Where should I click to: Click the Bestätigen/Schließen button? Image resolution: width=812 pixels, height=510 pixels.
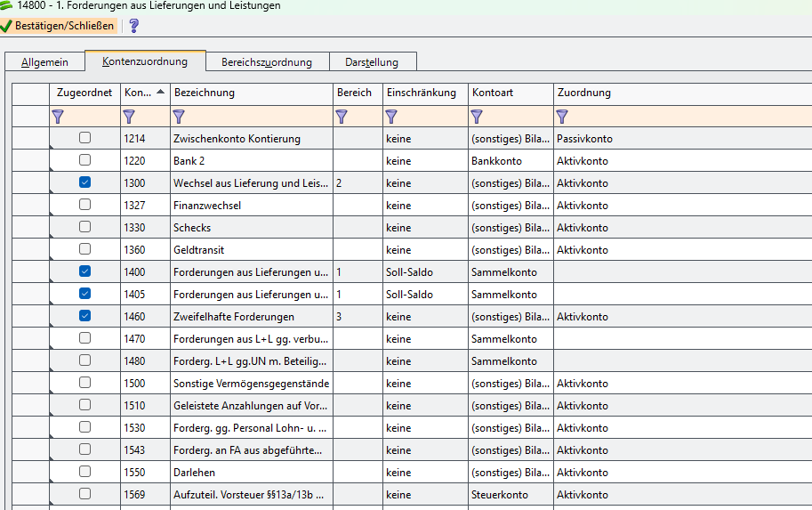coord(58,26)
